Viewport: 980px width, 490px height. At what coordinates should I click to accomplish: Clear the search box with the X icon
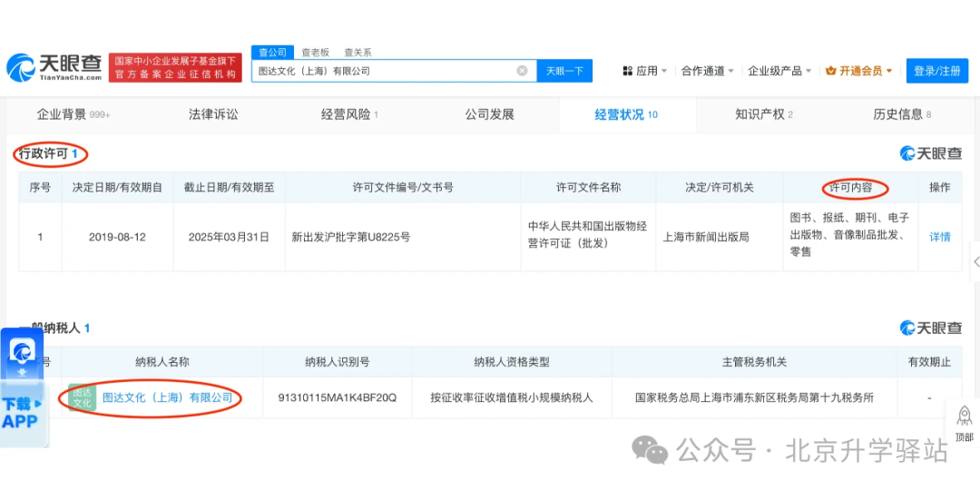(522, 71)
